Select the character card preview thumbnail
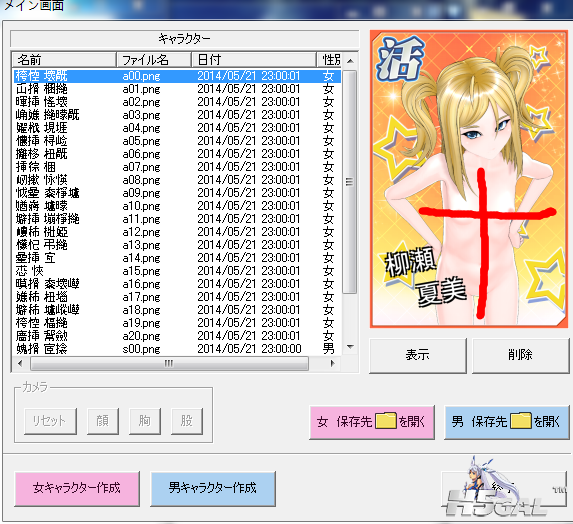This screenshot has width=573, height=524. coord(469,179)
